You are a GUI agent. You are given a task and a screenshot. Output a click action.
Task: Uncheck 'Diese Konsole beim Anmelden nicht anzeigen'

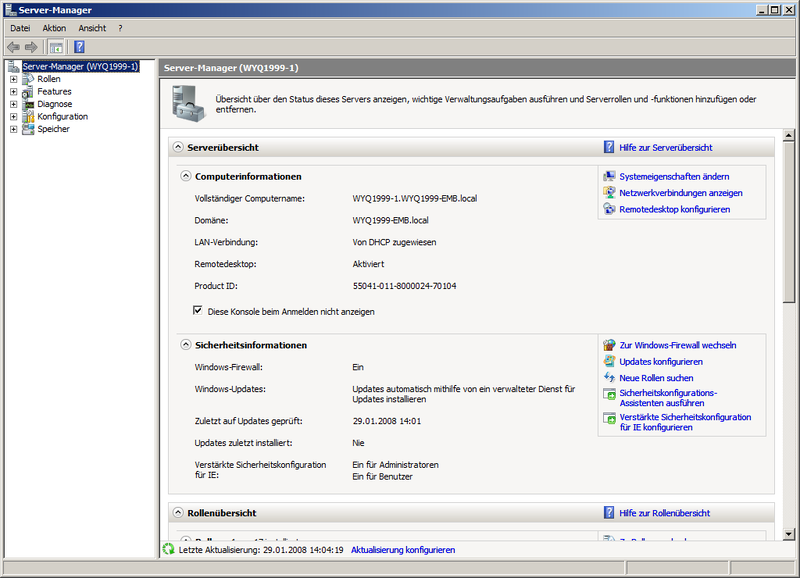pos(197,309)
